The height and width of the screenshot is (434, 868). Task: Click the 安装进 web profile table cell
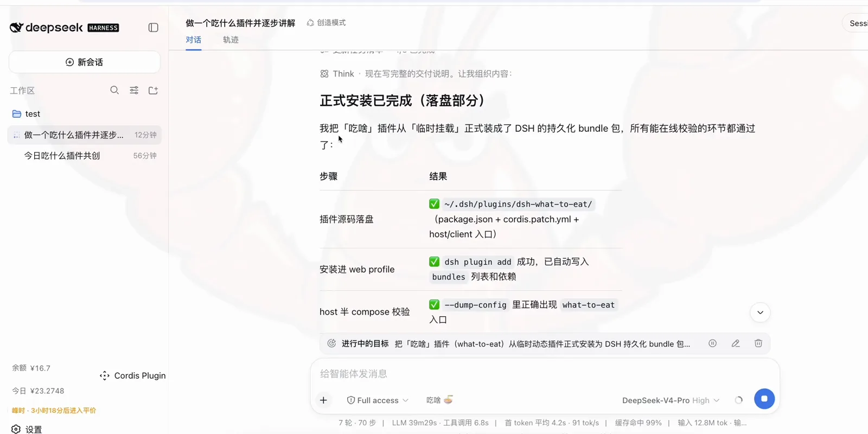(357, 269)
